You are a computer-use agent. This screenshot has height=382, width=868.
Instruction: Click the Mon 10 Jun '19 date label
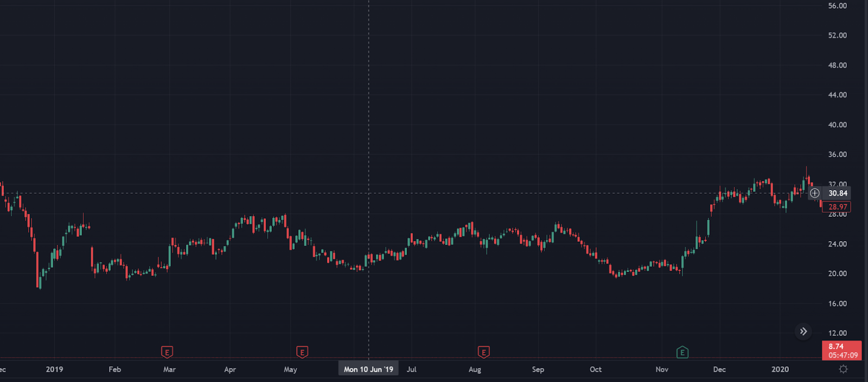[368, 369]
